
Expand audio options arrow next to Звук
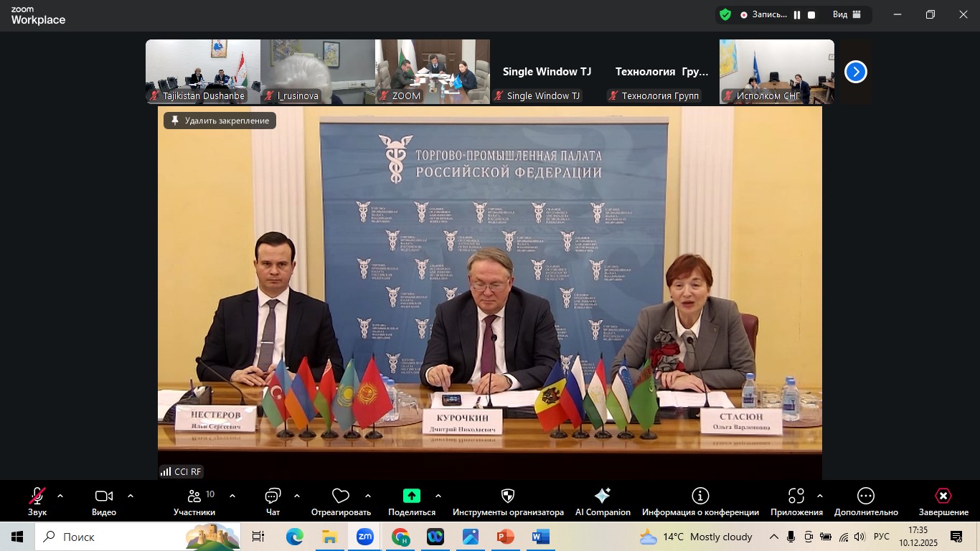pyautogui.click(x=60, y=496)
